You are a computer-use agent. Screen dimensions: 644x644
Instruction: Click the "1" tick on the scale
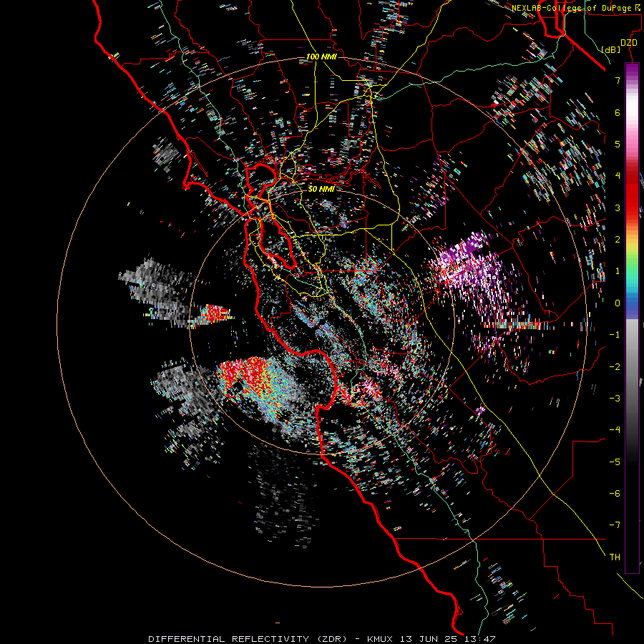pyautogui.click(x=618, y=271)
